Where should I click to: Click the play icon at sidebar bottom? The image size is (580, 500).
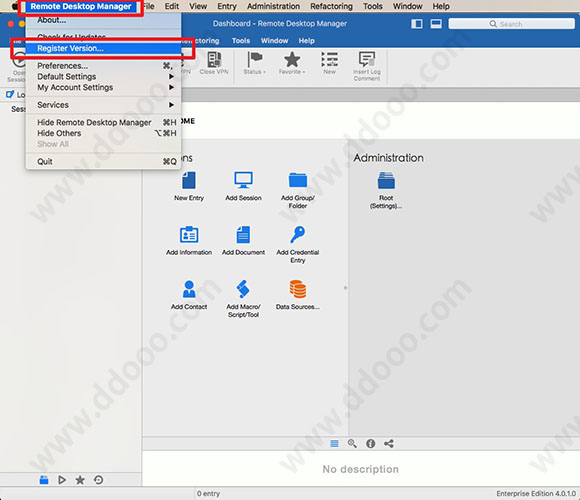tap(62, 480)
